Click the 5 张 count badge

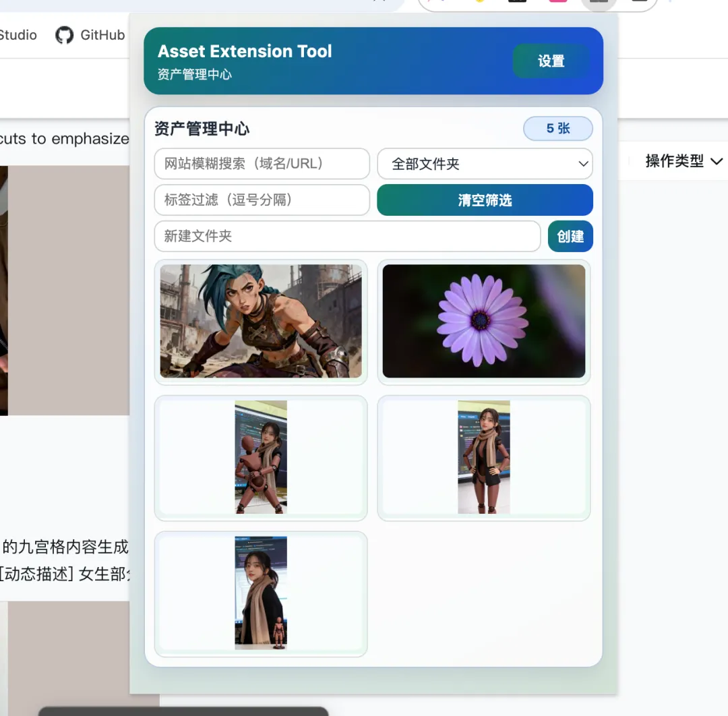[557, 129]
